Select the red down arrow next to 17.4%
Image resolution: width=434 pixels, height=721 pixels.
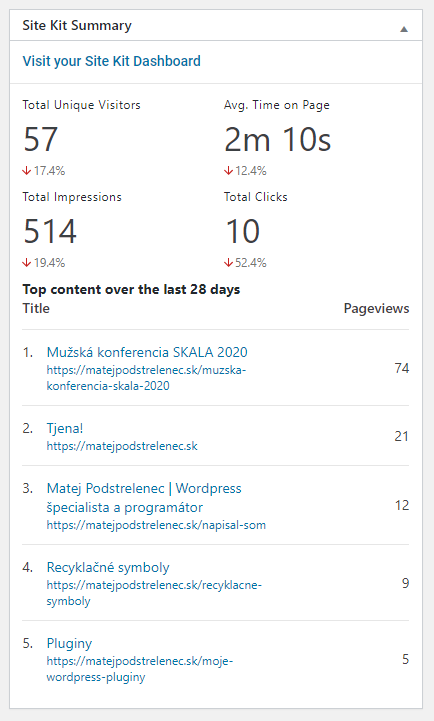click(x=27, y=171)
